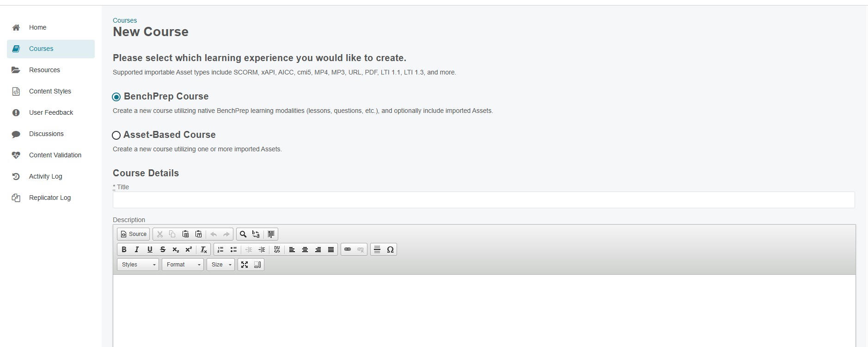
Task: Click the Copy icon in the editor toolbar
Action: 172,234
